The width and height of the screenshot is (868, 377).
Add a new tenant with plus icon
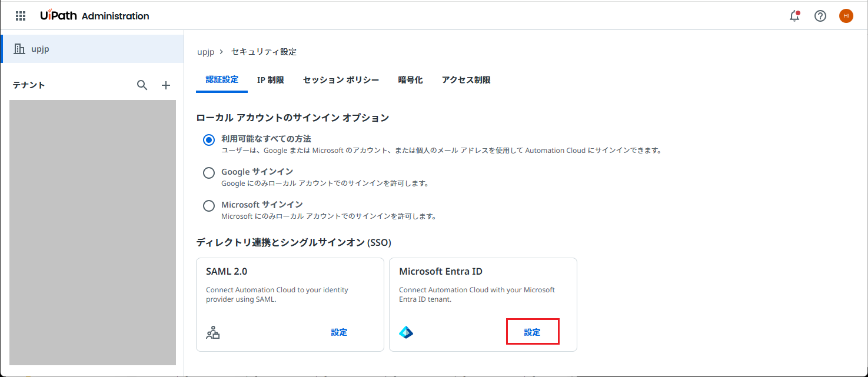click(x=166, y=85)
